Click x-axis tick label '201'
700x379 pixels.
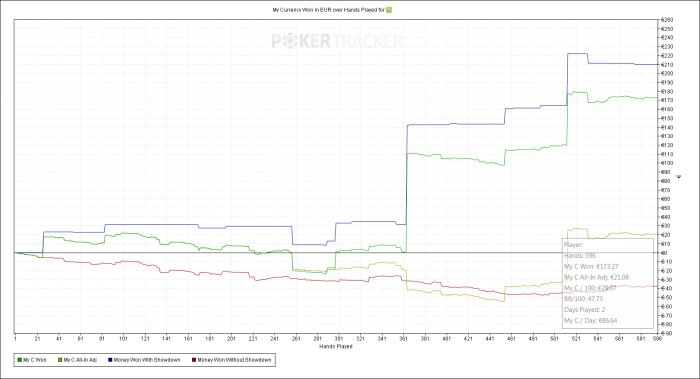point(231,339)
